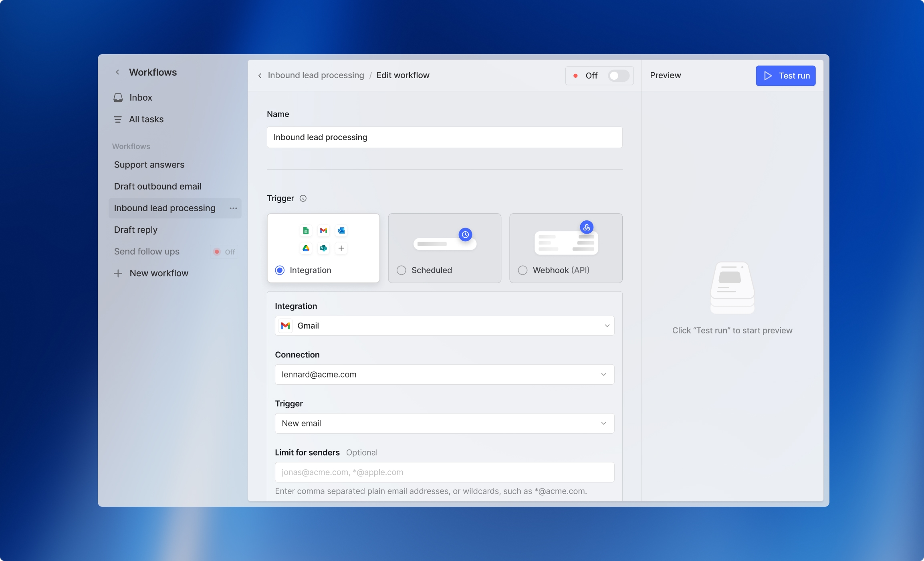Open the three-dot menu for Inbound lead processing
The width and height of the screenshot is (924, 561).
(233, 208)
